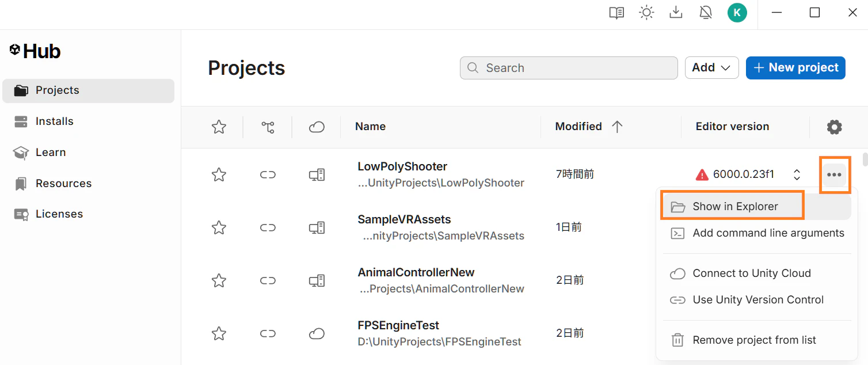The width and height of the screenshot is (868, 365).
Task: Favorite the LowPolyShooter project star
Action: 219,174
